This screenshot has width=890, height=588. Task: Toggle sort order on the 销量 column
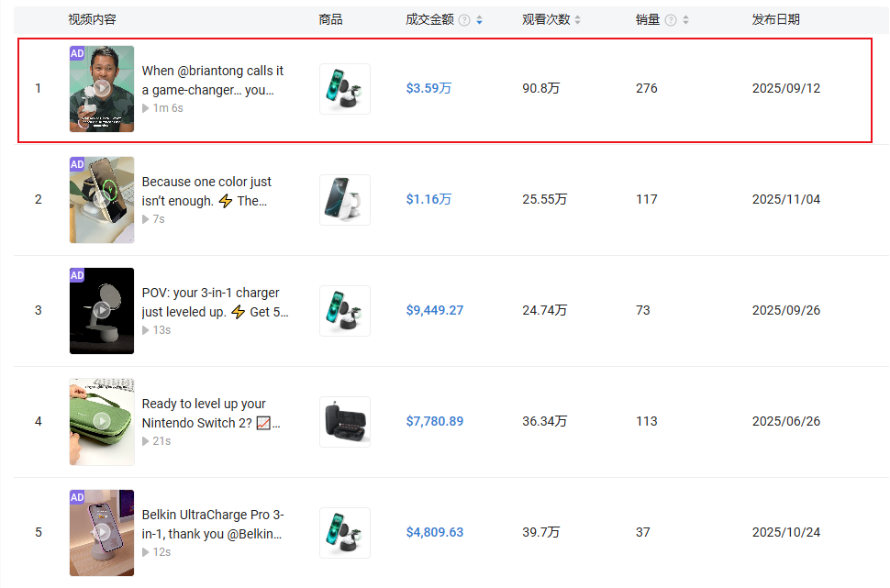tap(687, 19)
